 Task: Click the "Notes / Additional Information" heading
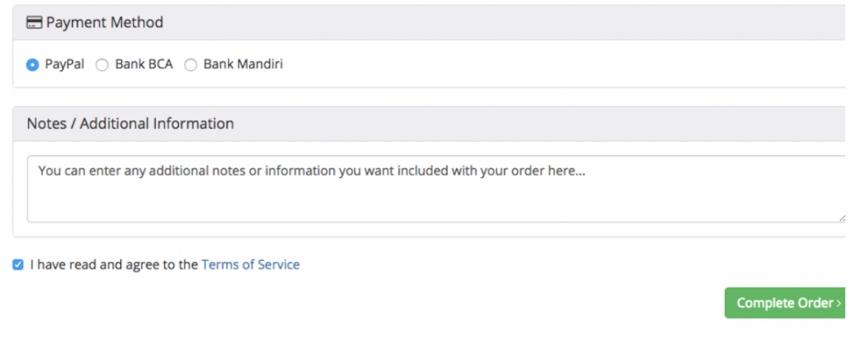click(x=131, y=124)
